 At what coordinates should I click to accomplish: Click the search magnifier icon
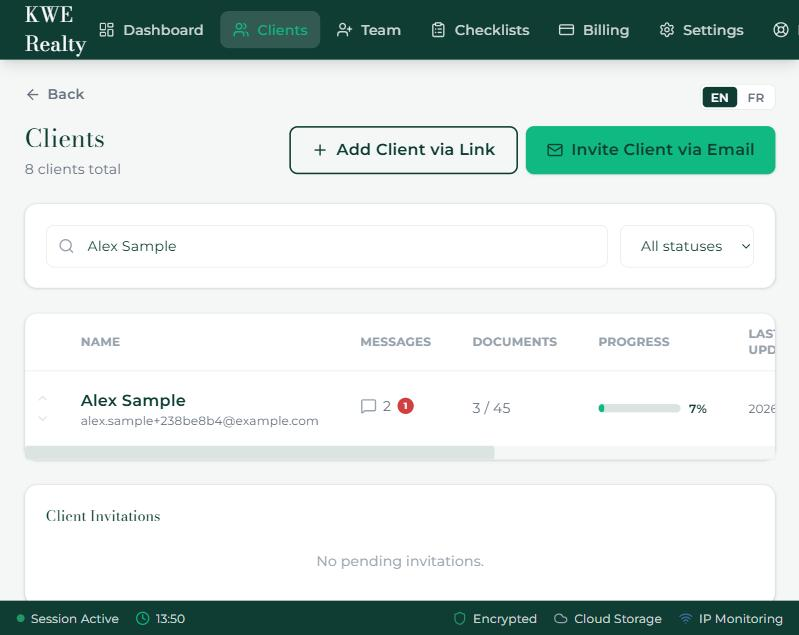coord(66,246)
